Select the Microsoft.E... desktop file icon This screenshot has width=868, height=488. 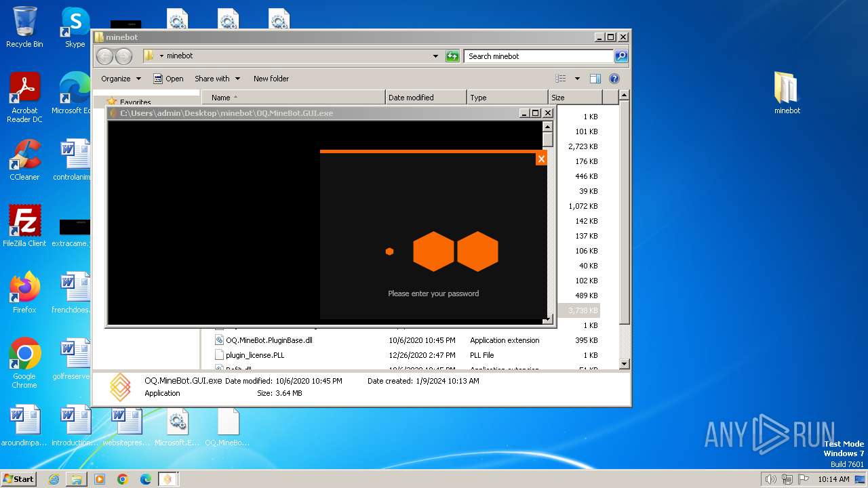tap(177, 426)
